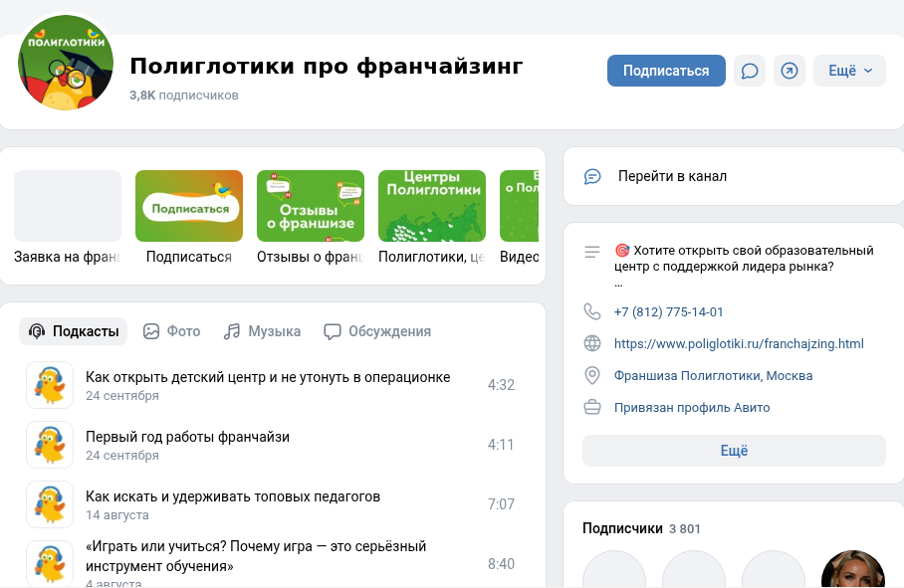This screenshot has height=588, width=904.
Task: Open the poliglotiki.ru franchajzing link
Action: click(739, 344)
